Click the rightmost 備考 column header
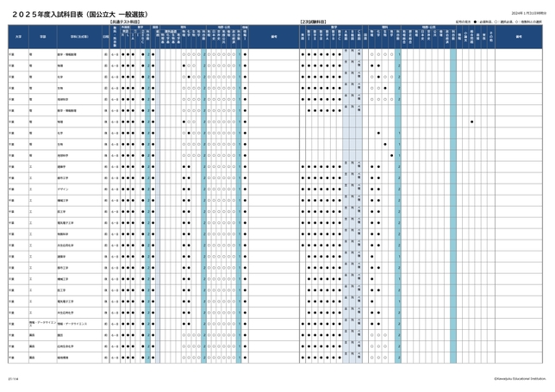This screenshot has height=392, width=555. (x=519, y=38)
